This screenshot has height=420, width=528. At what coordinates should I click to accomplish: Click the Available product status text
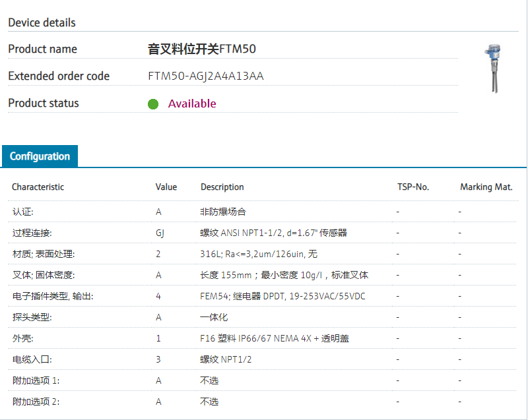click(x=192, y=104)
